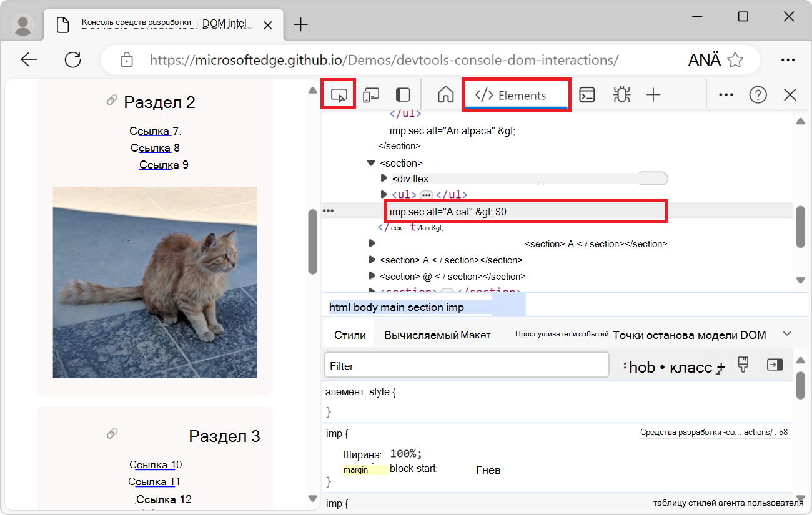The height and width of the screenshot is (515, 812).
Task: Select the DOM interactions browser tab
Action: point(164,24)
